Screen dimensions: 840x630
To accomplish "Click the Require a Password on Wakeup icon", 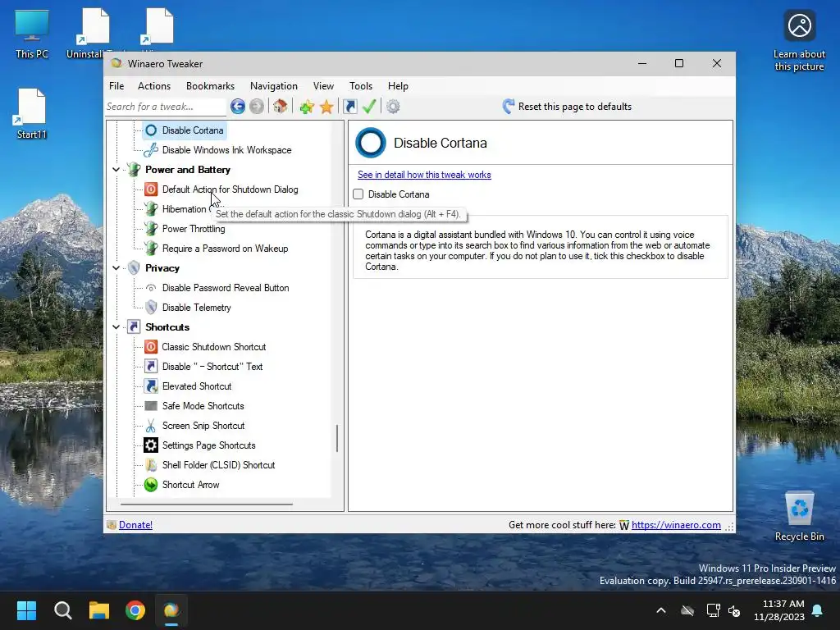I will coord(151,249).
